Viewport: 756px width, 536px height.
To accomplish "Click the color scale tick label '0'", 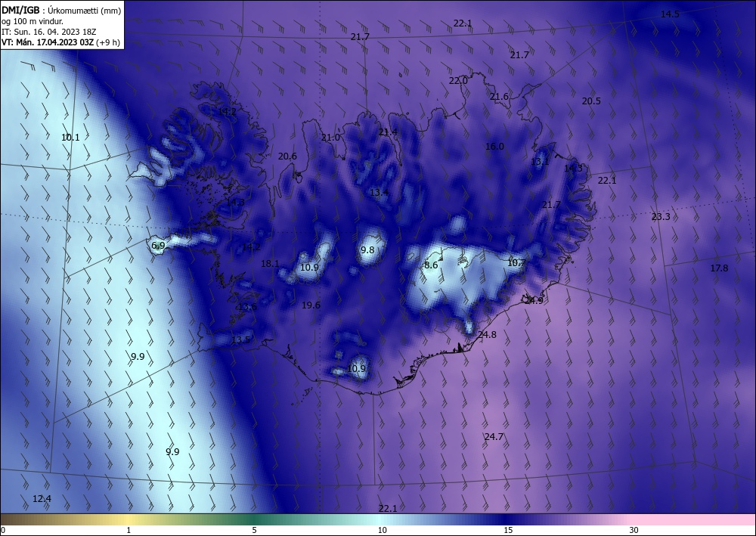I will tap(3, 530).
